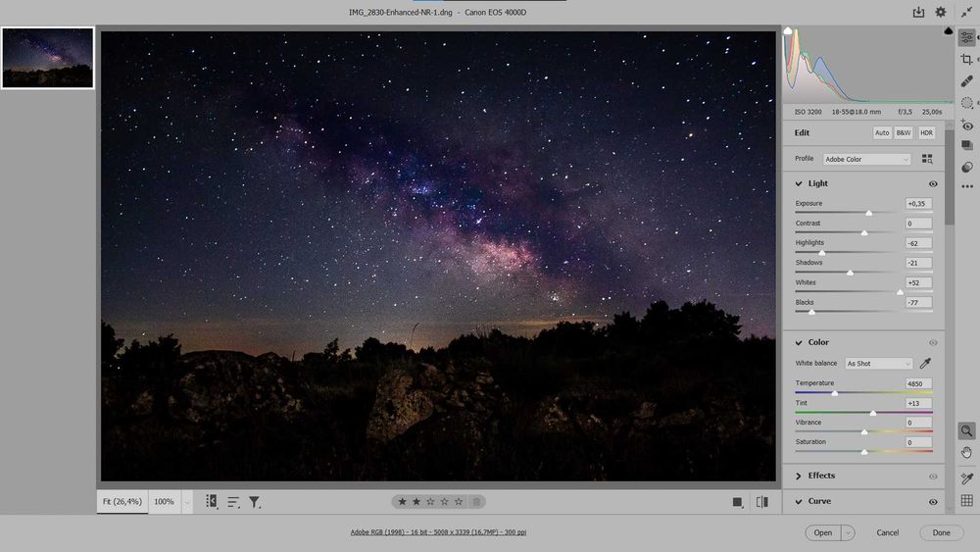Select the Red Eye removal tool
The height and width of the screenshot is (552, 980).
967,125
